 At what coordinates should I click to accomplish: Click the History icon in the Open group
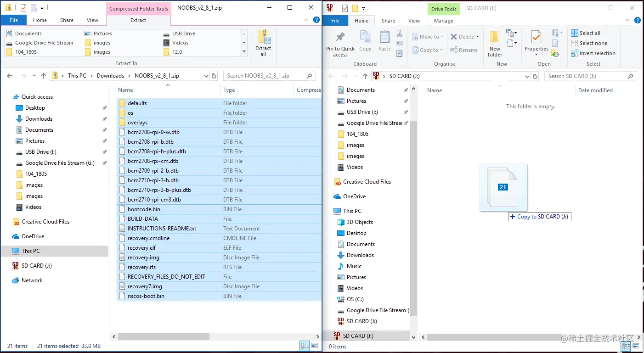[555, 53]
